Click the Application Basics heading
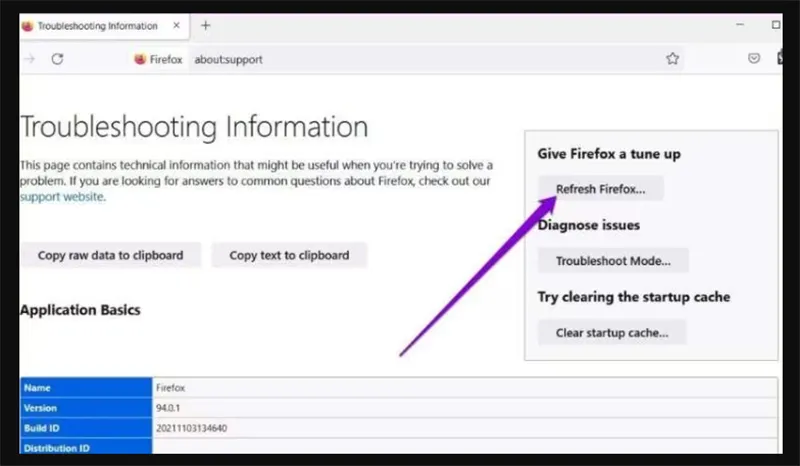This screenshot has height=466, width=800. point(80,310)
